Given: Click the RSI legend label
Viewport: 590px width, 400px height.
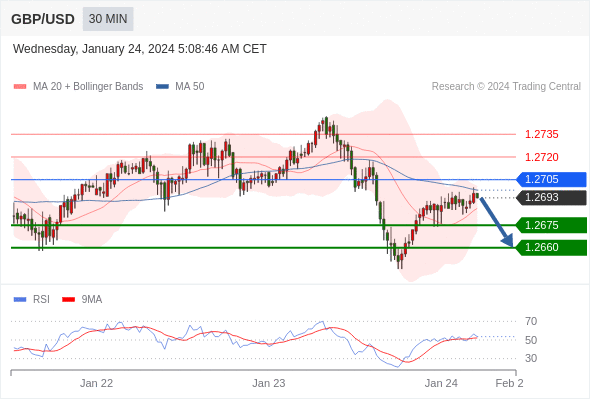Looking at the screenshot, I should coord(41,300).
